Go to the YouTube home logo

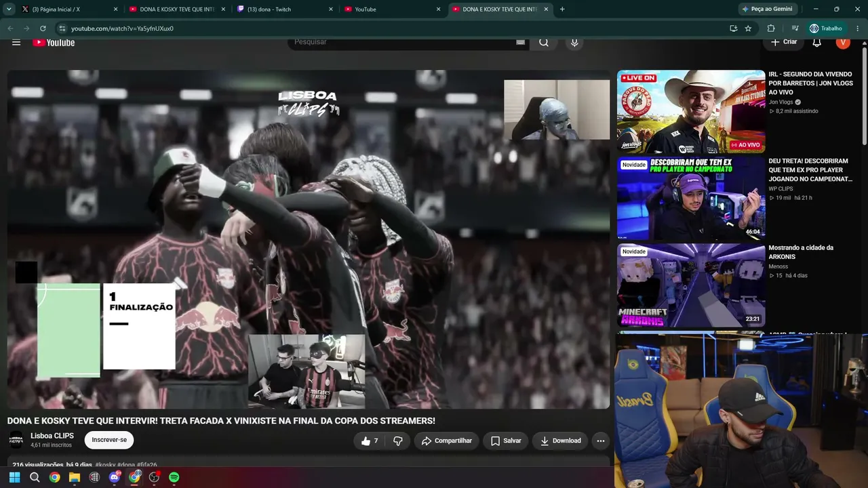[54, 43]
